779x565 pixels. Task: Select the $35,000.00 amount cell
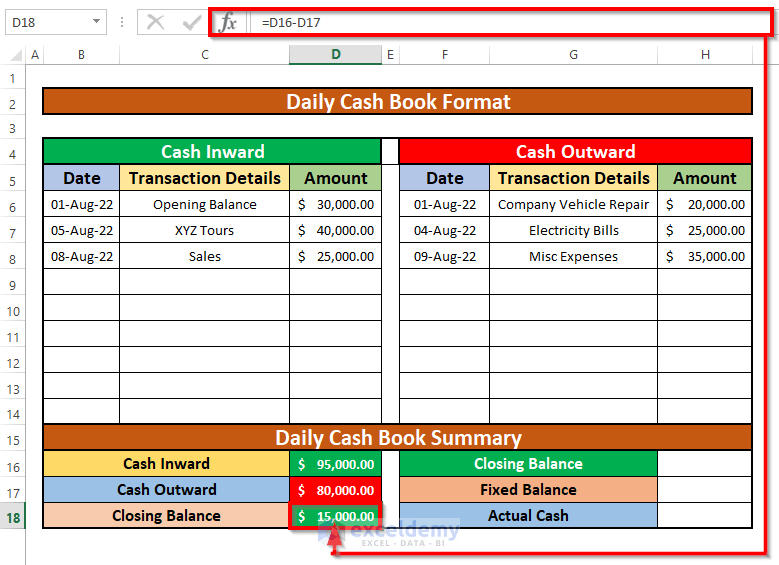click(x=704, y=256)
